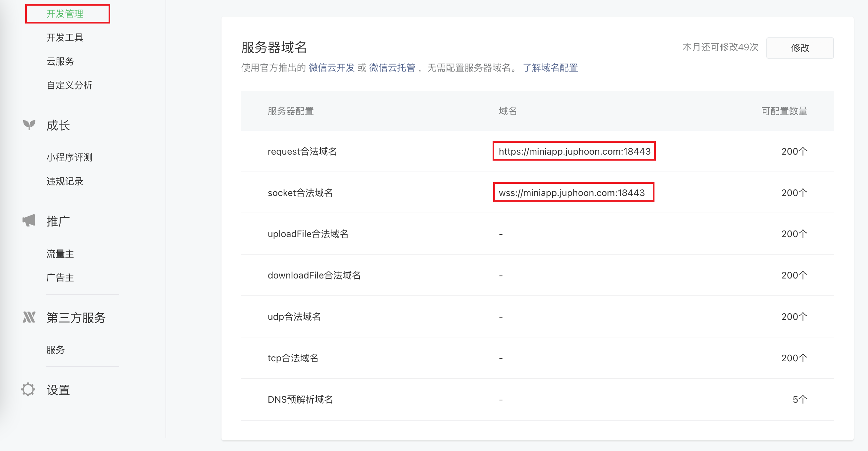The height and width of the screenshot is (451, 868).
Task: Open the 设置 section heading
Action: [x=58, y=390]
